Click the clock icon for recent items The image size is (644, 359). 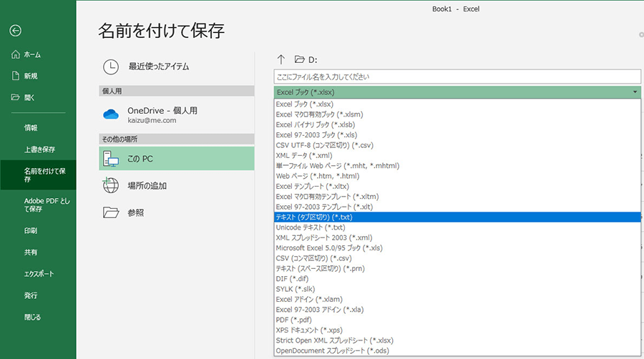click(x=111, y=67)
